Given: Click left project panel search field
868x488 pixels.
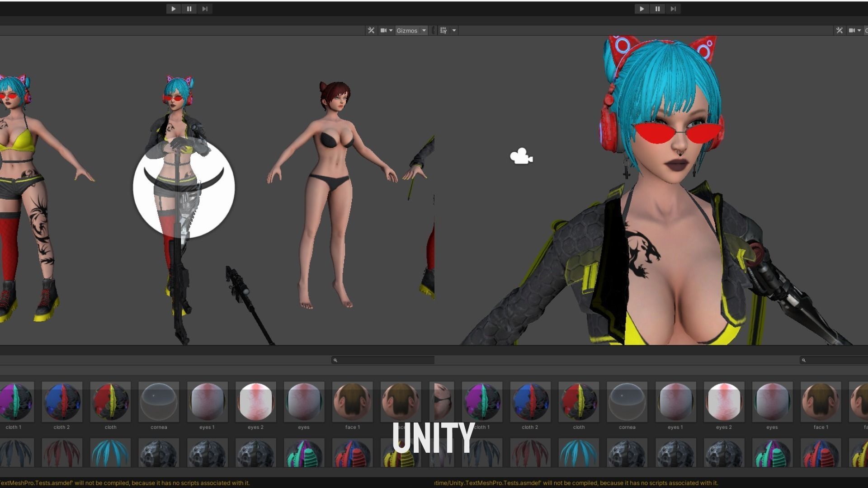Looking at the screenshot, I should (x=383, y=360).
